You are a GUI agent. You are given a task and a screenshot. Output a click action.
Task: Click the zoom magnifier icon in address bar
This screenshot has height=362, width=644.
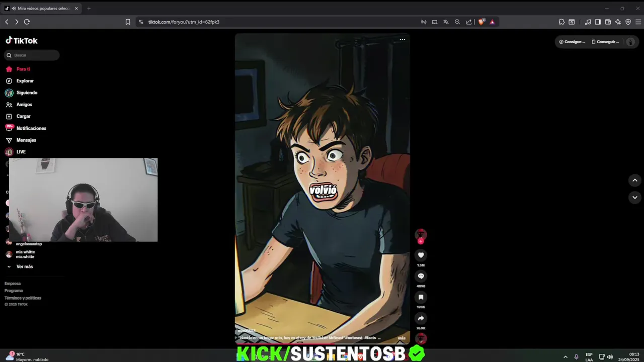tap(457, 22)
